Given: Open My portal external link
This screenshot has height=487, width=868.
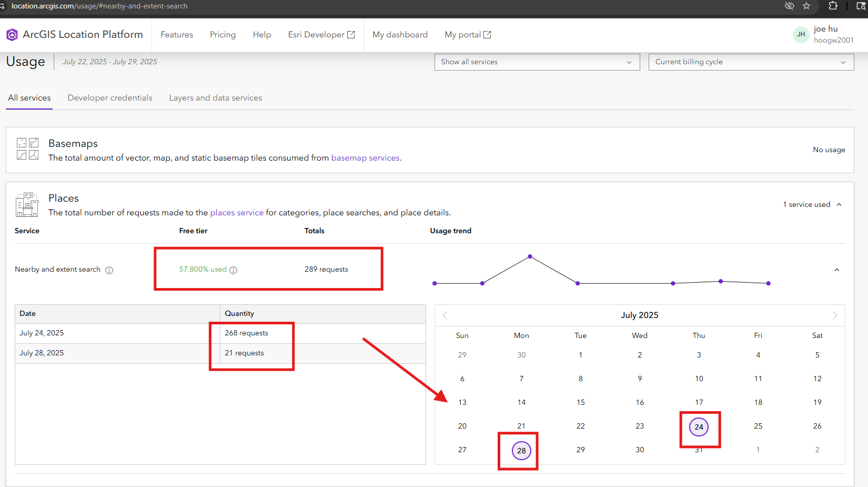Looking at the screenshot, I should [468, 35].
